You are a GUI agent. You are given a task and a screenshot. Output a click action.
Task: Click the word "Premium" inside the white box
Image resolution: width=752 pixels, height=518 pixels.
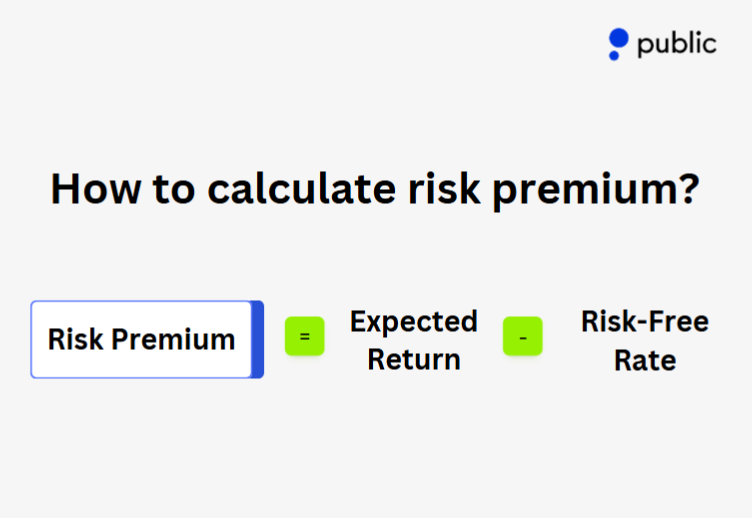pos(174,339)
